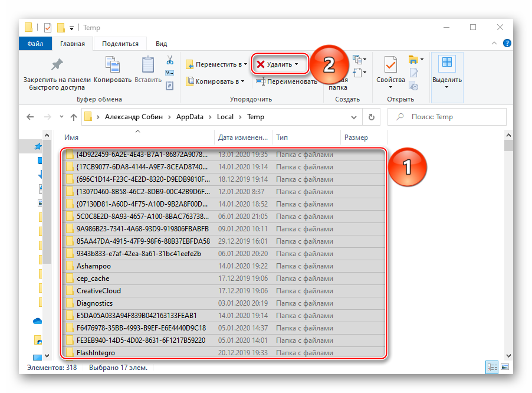Viewport: 532px width, 393px height.
Task: Click the Up arrow navigation button
Action: [74, 117]
